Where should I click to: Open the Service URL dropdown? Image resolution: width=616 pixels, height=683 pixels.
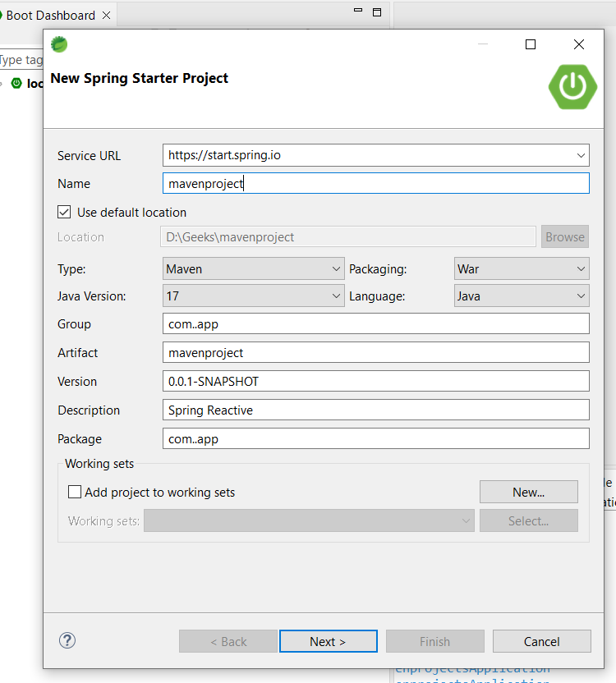[582, 154]
